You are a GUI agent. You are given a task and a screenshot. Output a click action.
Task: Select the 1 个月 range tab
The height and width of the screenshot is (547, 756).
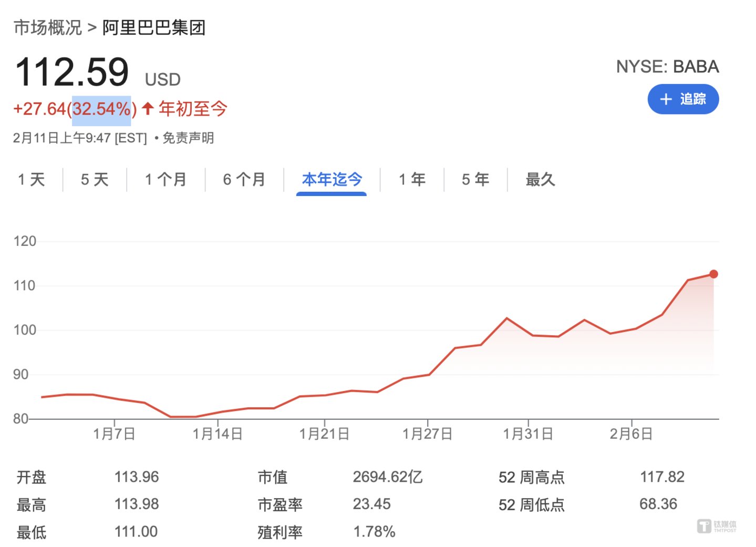(x=165, y=180)
